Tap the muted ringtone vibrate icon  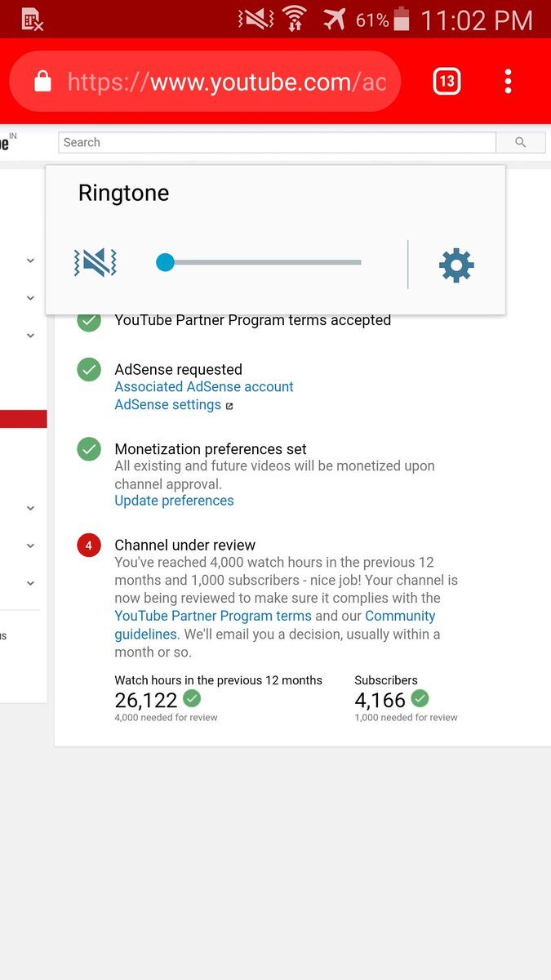click(x=96, y=263)
